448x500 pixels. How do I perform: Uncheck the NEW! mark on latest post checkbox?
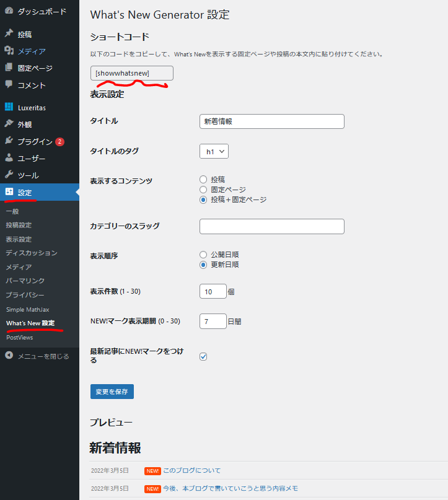(203, 356)
